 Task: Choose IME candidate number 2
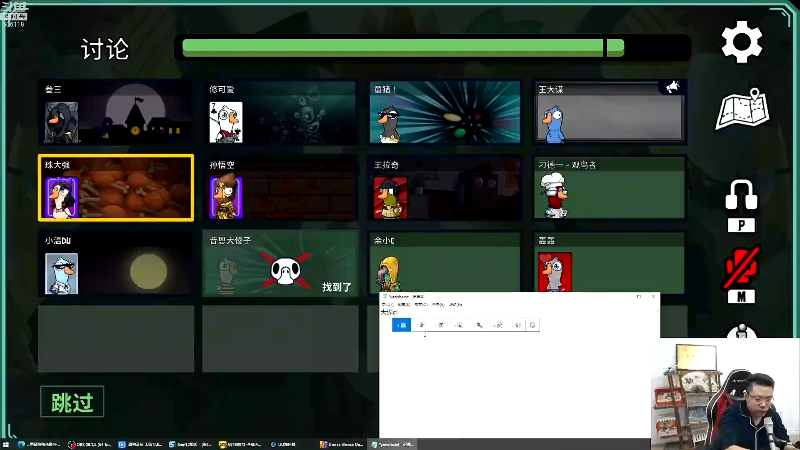point(421,325)
